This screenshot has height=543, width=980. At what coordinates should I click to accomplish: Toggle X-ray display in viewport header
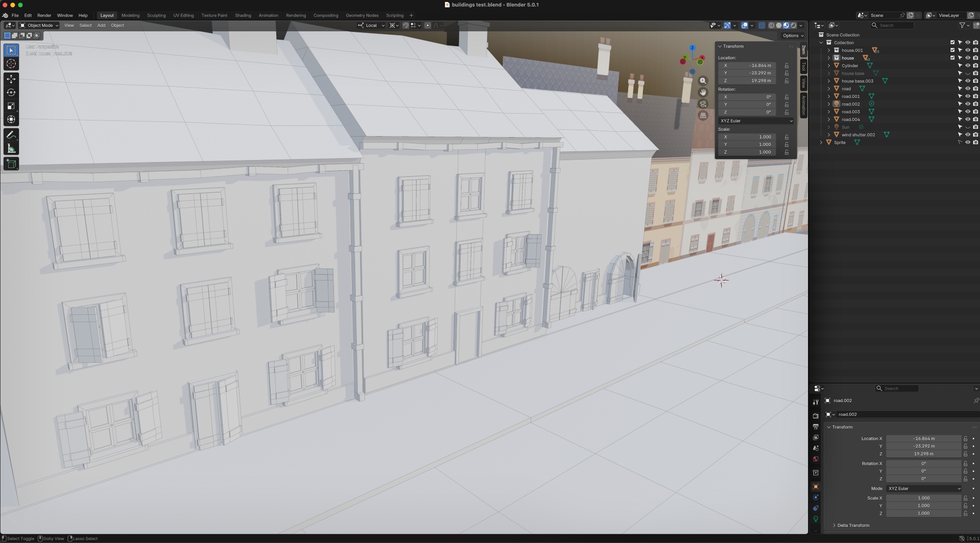click(761, 25)
